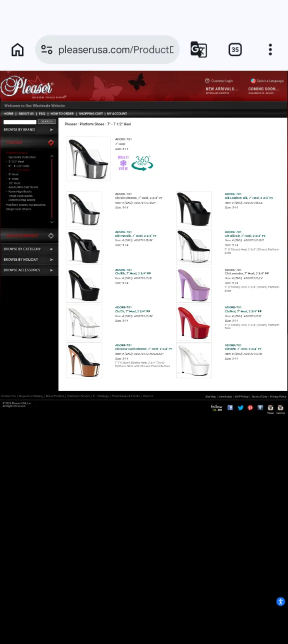
Task: Open the site settings icon in address bar
Action: click(46, 49)
